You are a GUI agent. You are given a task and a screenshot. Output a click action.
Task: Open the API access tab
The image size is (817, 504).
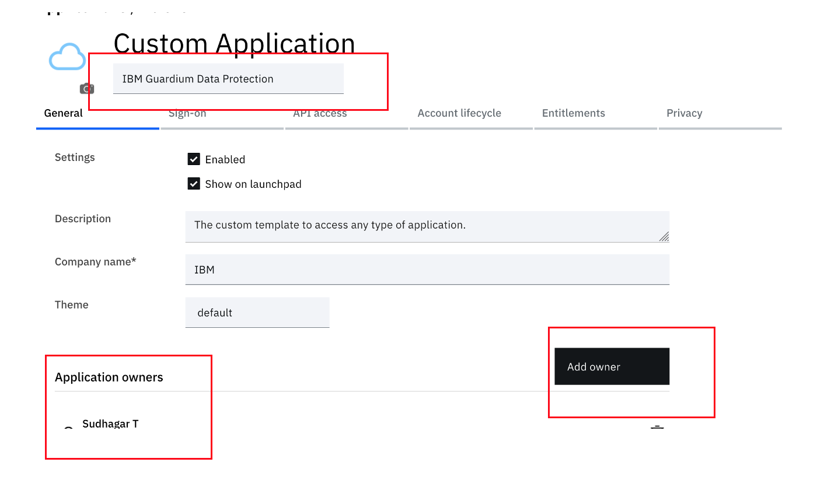click(347, 114)
